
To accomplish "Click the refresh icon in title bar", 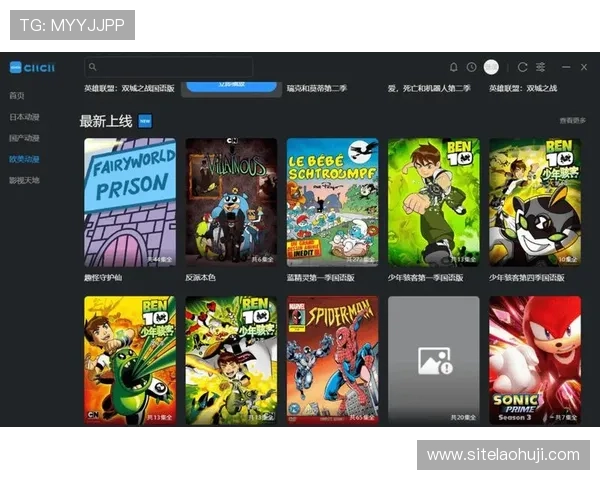I will click(522, 67).
